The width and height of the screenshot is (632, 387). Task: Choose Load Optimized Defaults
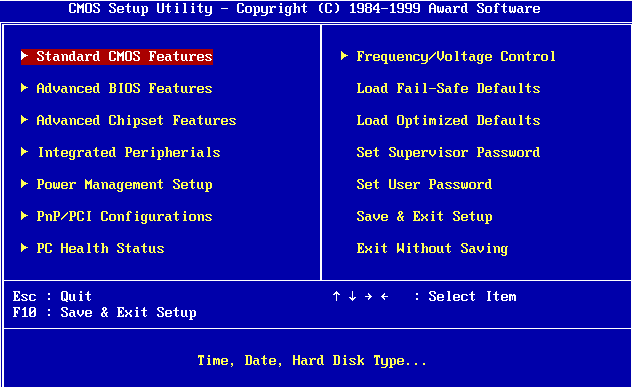pyautogui.click(x=448, y=121)
